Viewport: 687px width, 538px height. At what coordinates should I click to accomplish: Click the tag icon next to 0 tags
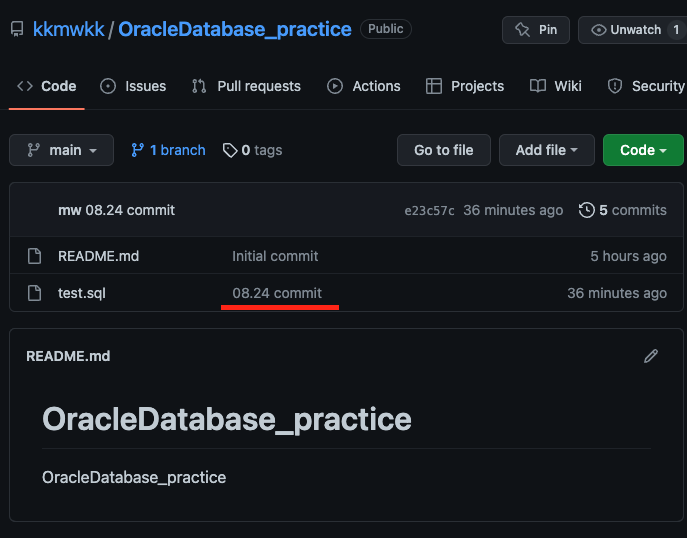coord(230,151)
